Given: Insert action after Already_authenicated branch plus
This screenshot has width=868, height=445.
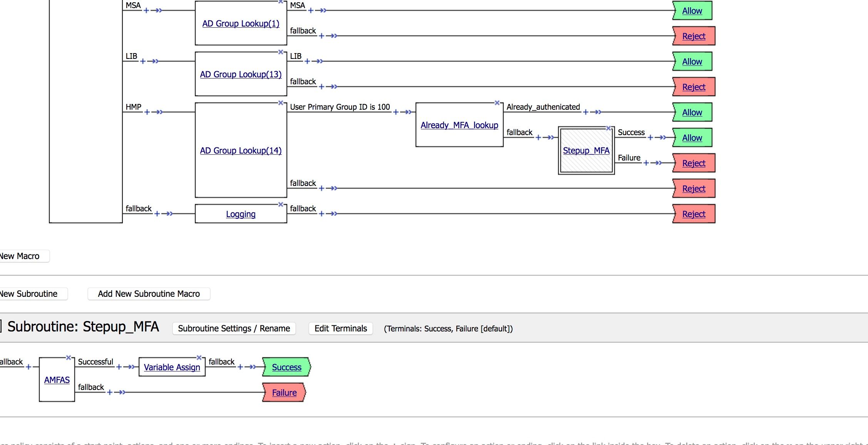Looking at the screenshot, I should [585, 112].
